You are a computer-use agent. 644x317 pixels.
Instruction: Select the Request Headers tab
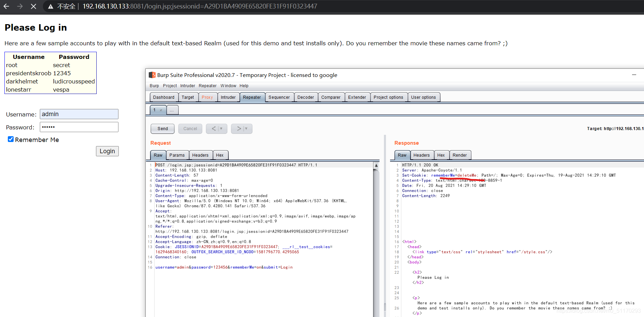[200, 155]
